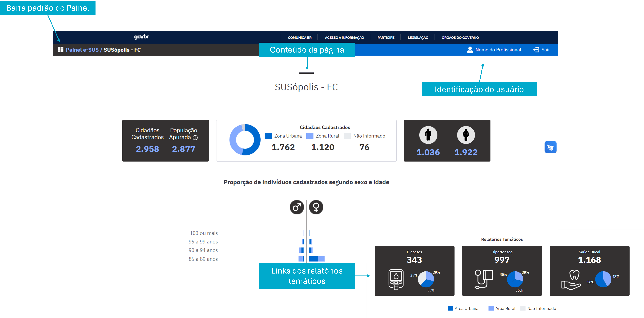Click the gov.br logo
The image size is (644, 318).
pos(141,37)
